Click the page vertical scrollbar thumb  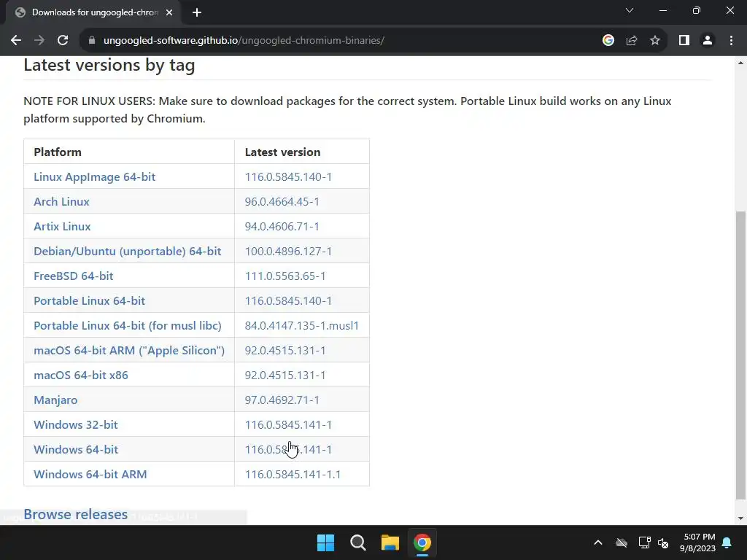[x=740, y=355]
